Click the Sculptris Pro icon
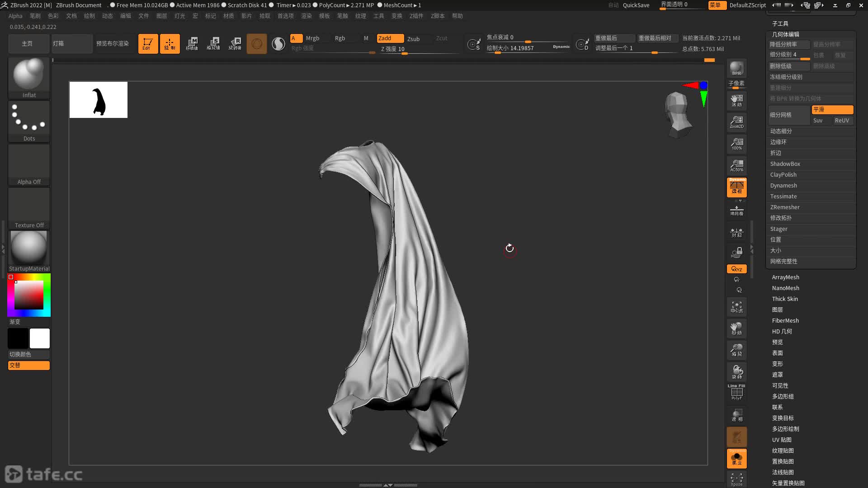 278,44
